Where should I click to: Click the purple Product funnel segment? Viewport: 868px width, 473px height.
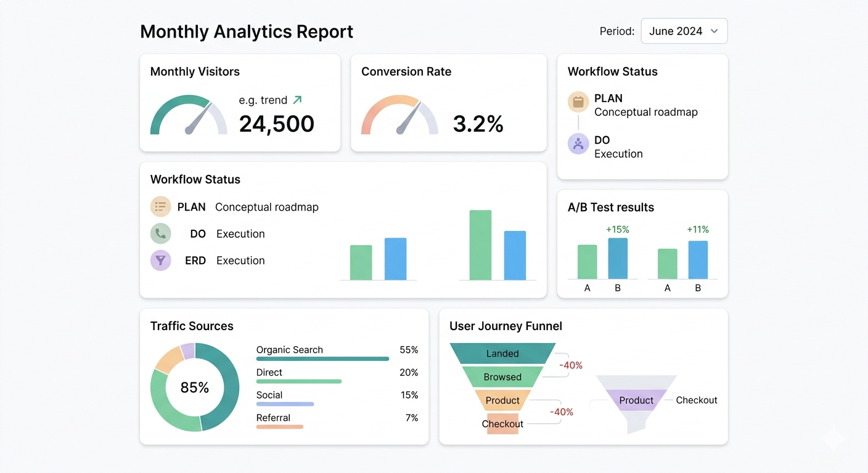click(636, 400)
